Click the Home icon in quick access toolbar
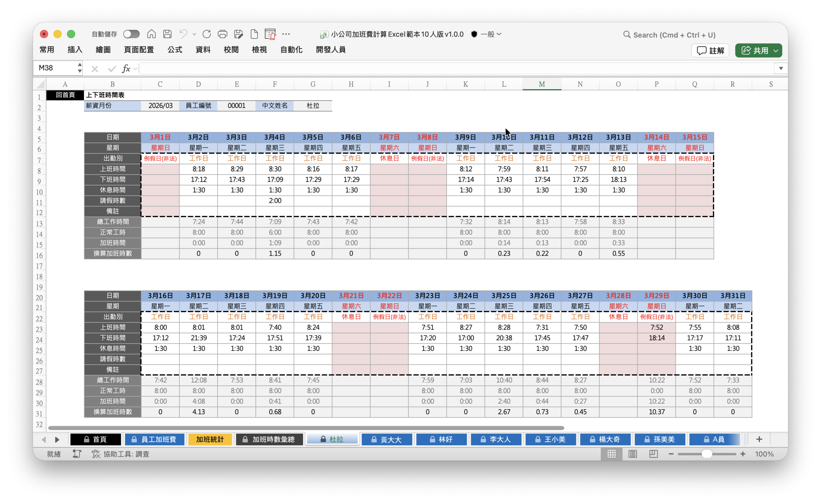The width and height of the screenshot is (821, 504). (x=151, y=34)
